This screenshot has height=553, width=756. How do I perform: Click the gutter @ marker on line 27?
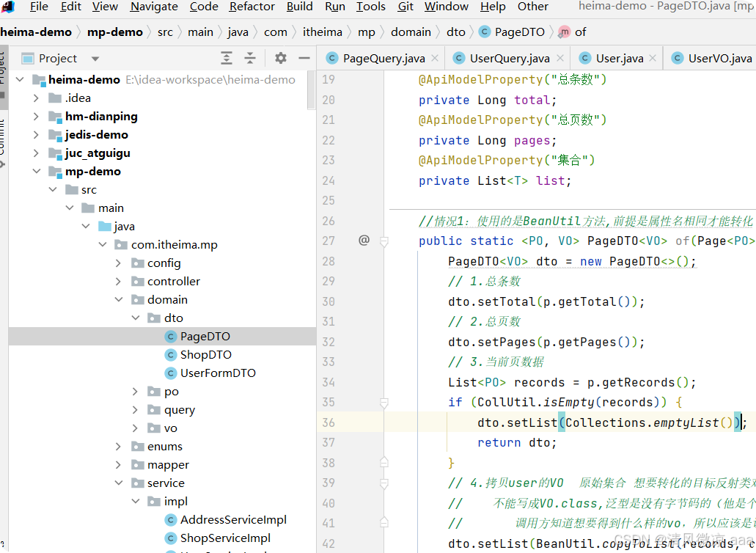(x=364, y=240)
